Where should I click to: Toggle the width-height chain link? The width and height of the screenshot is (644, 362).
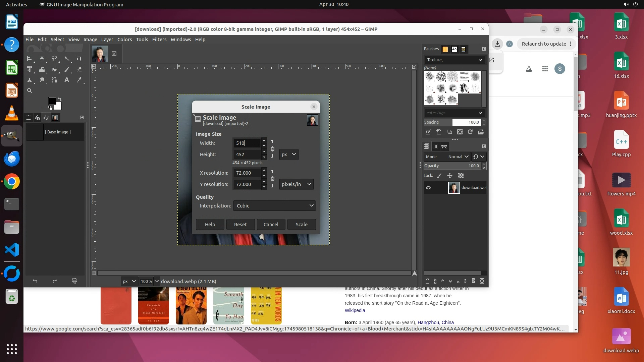tap(272, 149)
